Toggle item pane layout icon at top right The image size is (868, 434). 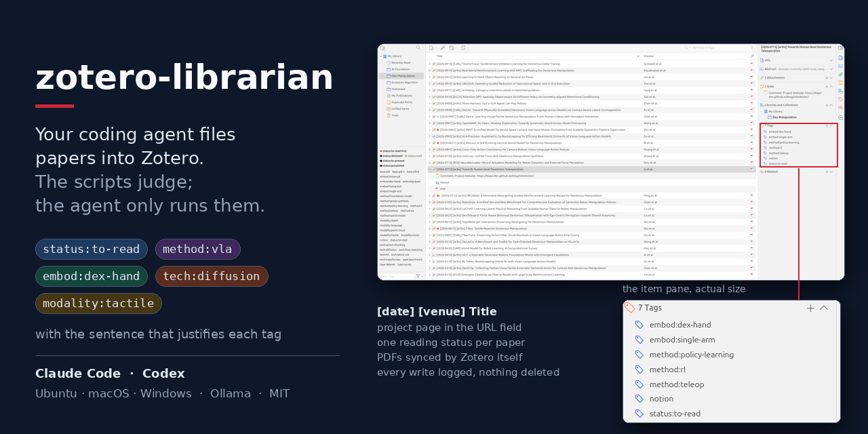pyautogui.click(x=840, y=47)
